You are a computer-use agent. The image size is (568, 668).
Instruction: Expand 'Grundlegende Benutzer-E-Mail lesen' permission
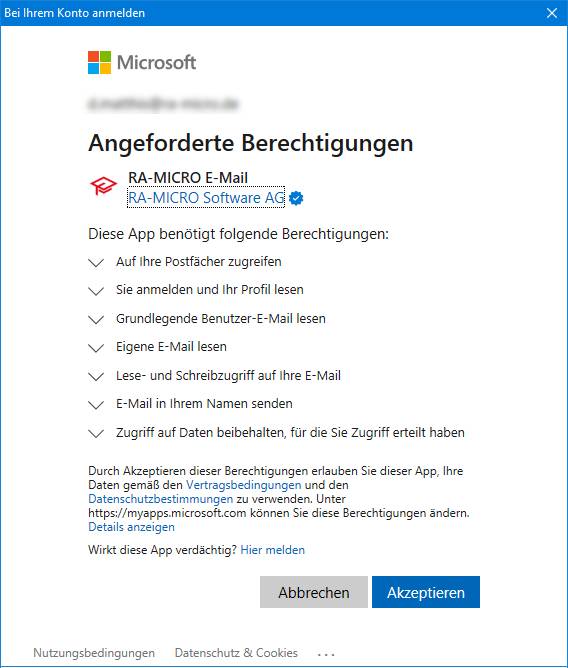pyautogui.click(x=96, y=319)
